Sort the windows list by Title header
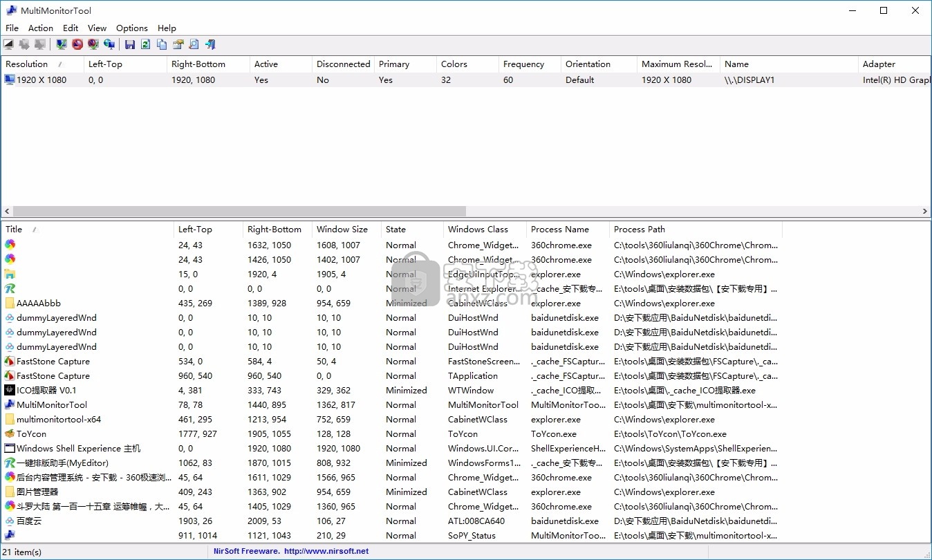Image resolution: width=932 pixels, height=560 pixels. point(87,229)
